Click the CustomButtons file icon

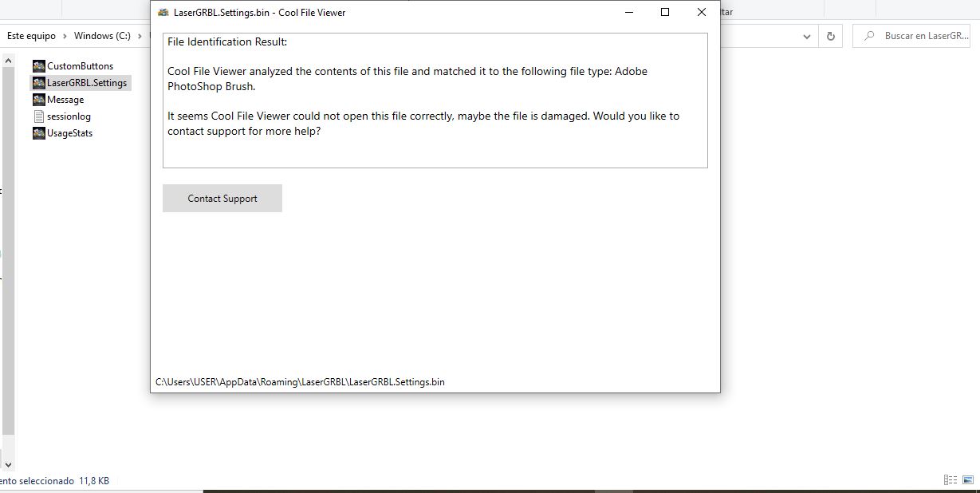tap(39, 65)
